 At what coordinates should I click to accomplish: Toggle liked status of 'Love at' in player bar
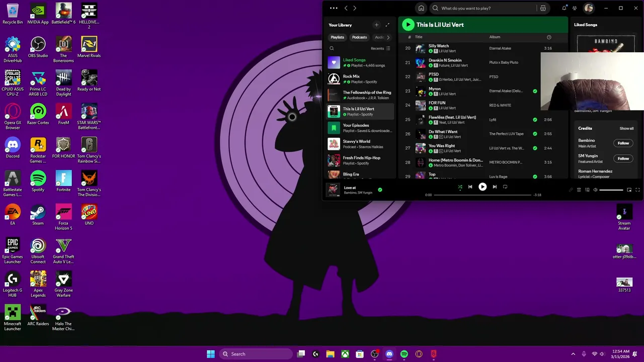pyautogui.click(x=380, y=190)
